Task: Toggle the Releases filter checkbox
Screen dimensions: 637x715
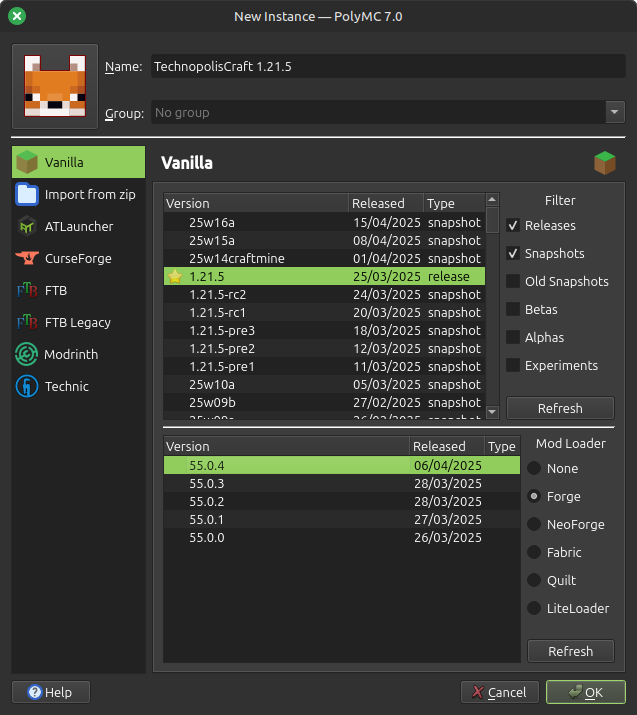Action: click(513, 225)
